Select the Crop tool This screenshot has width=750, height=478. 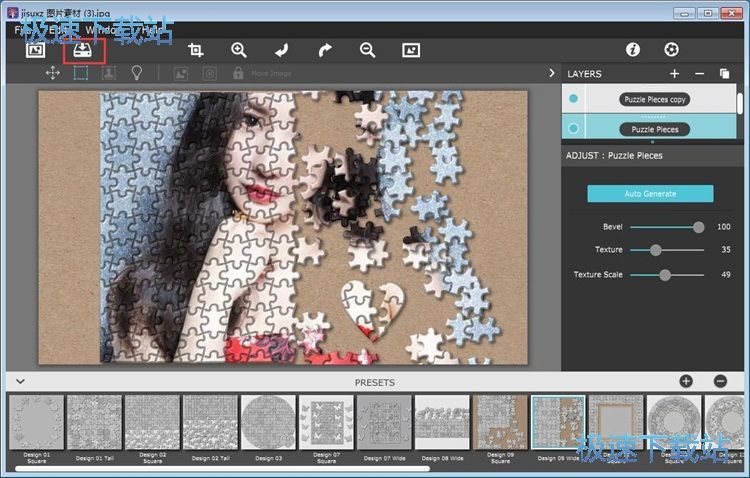(x=196, y=49)
